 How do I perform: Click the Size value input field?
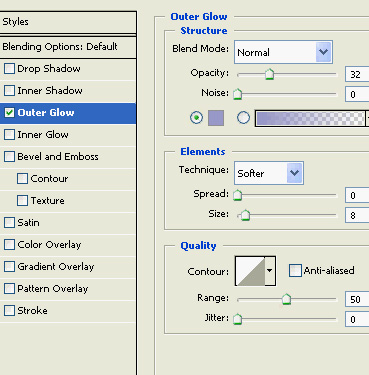(x=357, y=215)
